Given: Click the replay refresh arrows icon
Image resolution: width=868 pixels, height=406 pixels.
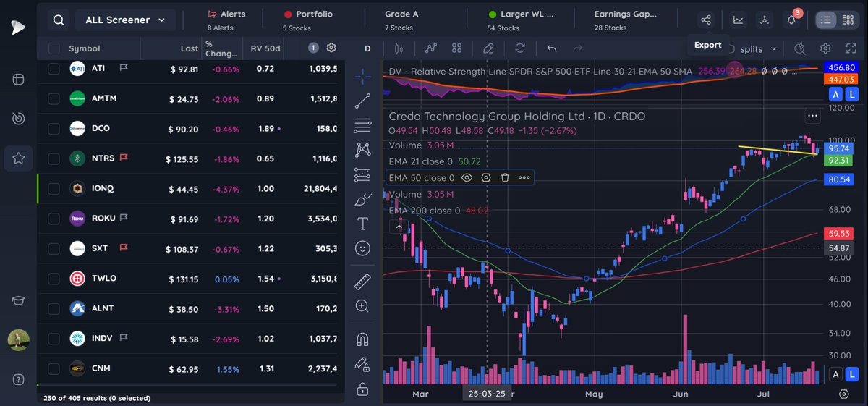Looking at the screenshot, I should point(520,48).
